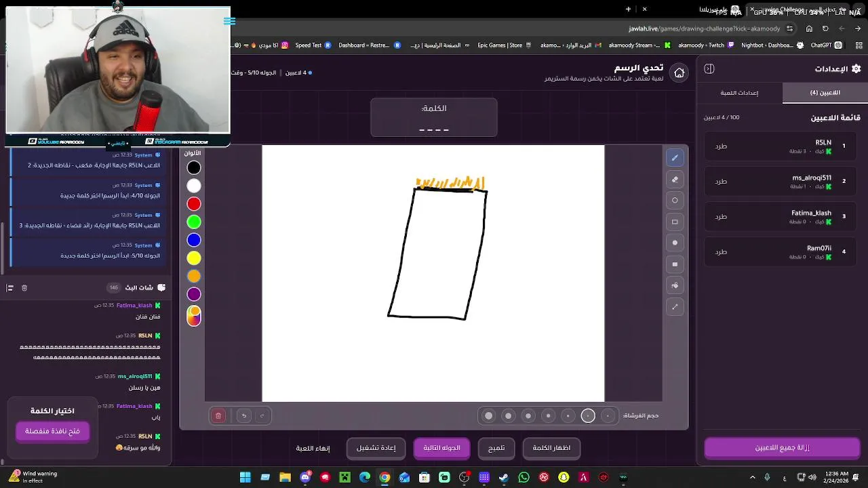This screenshot has height=488, width=868.
Task: Open a new browser tab
Action: coord(628,9)
